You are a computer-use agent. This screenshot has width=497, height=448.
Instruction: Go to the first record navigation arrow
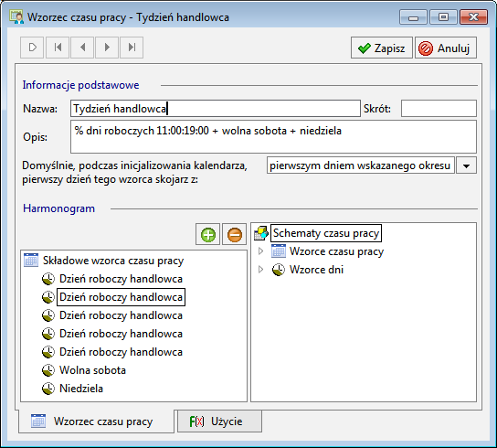click(58, 48)
